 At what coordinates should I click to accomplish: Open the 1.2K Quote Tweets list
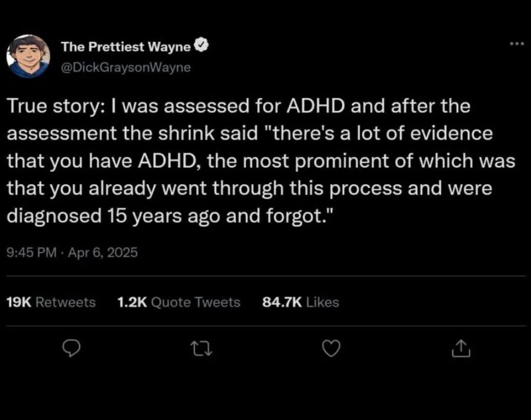tap(178, 302)
